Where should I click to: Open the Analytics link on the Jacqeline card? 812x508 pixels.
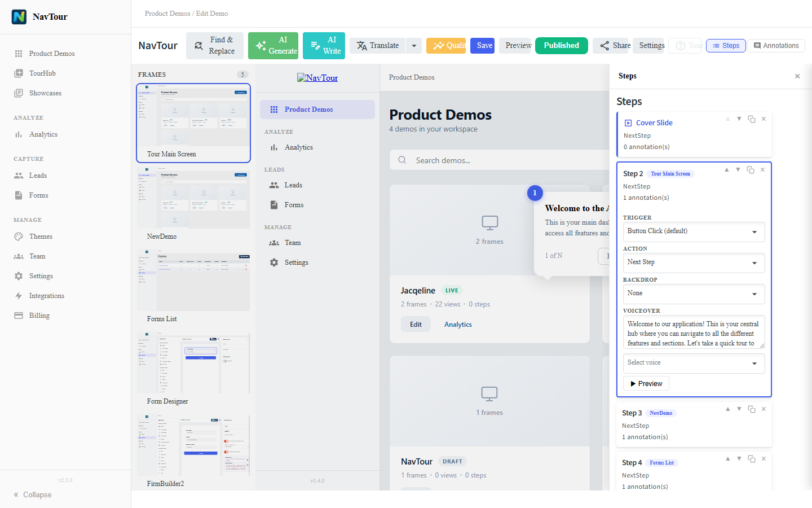[458, 325]
